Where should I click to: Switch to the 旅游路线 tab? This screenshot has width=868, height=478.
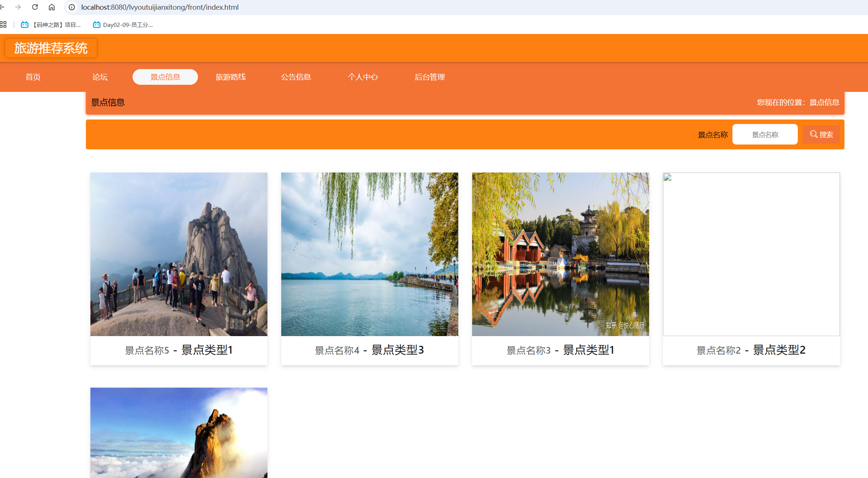point(230,77)
